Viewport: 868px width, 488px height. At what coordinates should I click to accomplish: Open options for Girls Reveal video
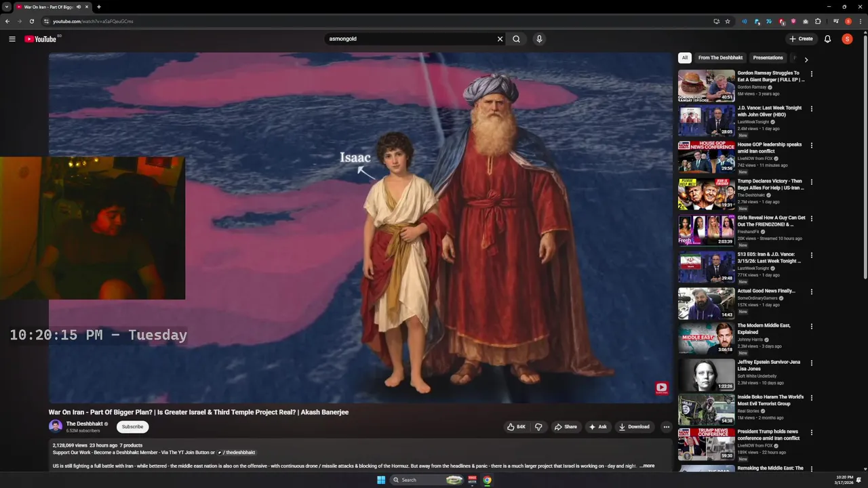pyautogui.click(x=812, y=219)
